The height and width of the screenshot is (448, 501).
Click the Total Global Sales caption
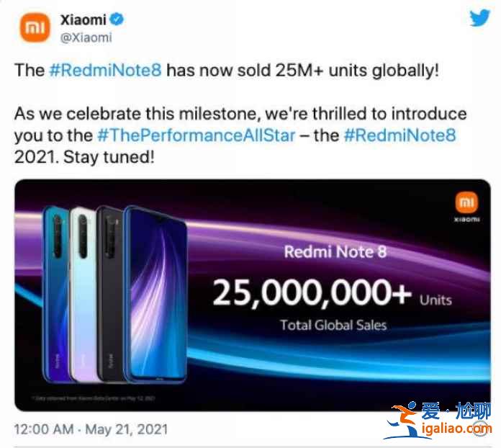(333, 326)
